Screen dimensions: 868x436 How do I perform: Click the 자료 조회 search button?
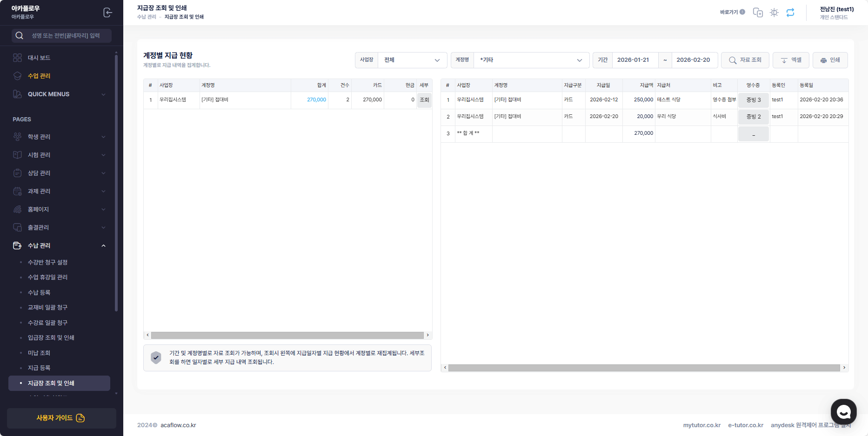[745, 60]
